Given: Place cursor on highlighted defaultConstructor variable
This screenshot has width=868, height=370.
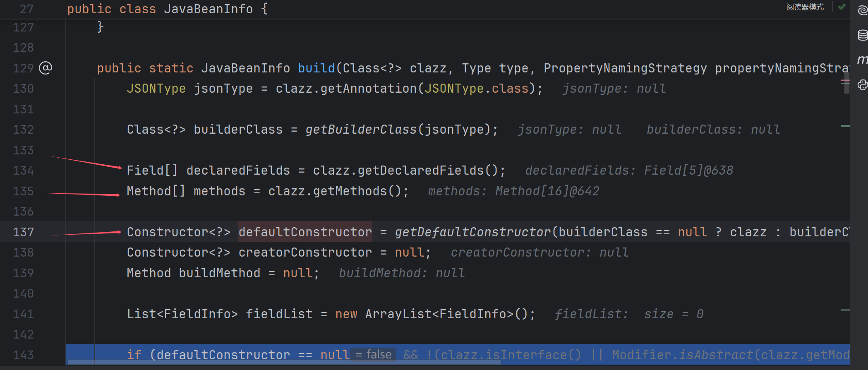Looking at the screenshot, I should [x=305, y=232].
